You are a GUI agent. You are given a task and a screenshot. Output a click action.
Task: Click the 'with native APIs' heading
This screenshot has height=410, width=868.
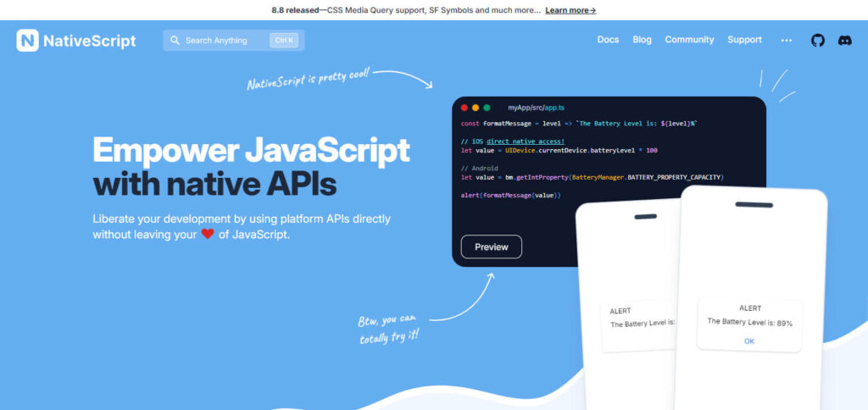point(214,185)
